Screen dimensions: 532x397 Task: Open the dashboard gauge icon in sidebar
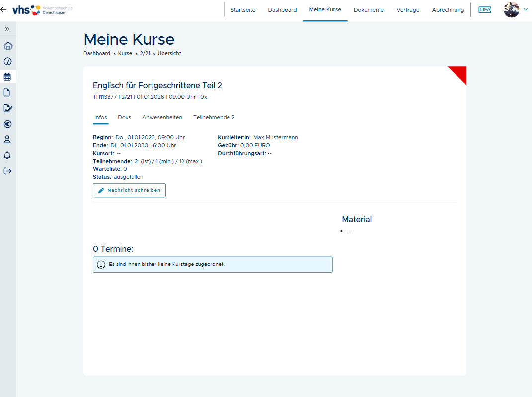[x=7, y=62]
